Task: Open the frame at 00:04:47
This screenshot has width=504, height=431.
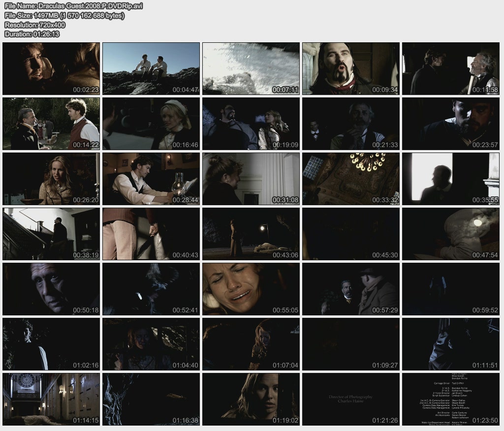Action: [x=151, y=68]
